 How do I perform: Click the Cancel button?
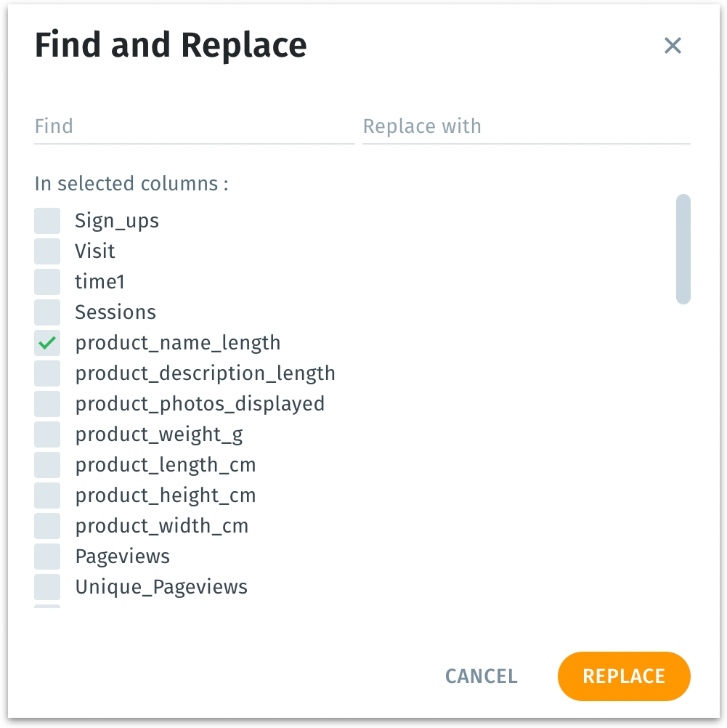481,676
